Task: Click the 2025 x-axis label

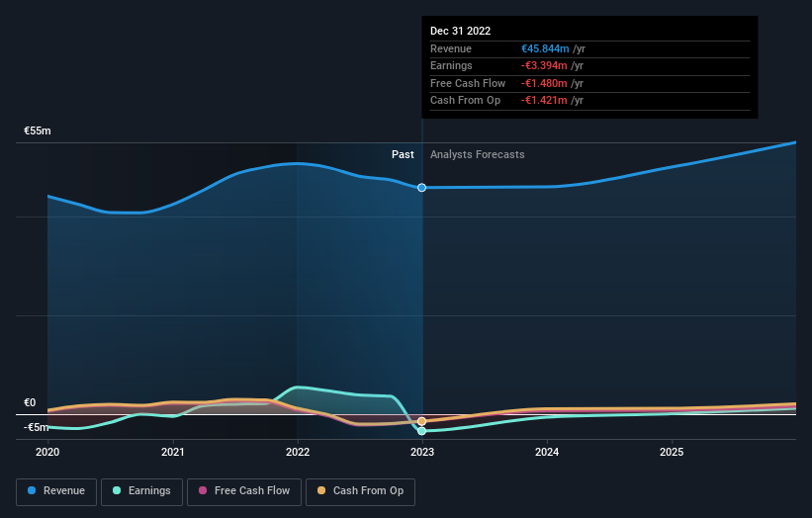Action: tap(672, 452)
